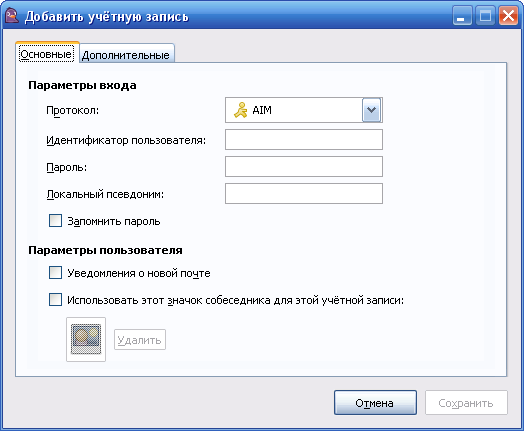Screen dimensions: 524x431
Task: Click the Отмена button
Action: click(x=375, y=403)
